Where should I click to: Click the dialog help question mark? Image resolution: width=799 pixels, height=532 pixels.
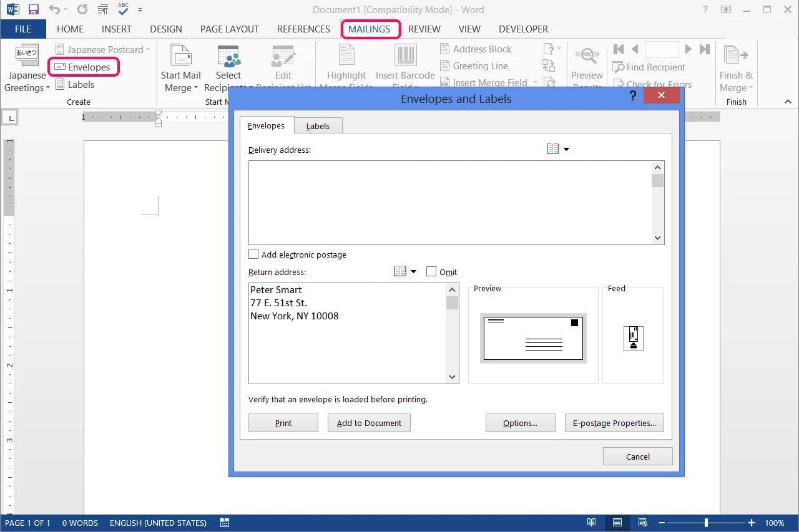[632, 95]
